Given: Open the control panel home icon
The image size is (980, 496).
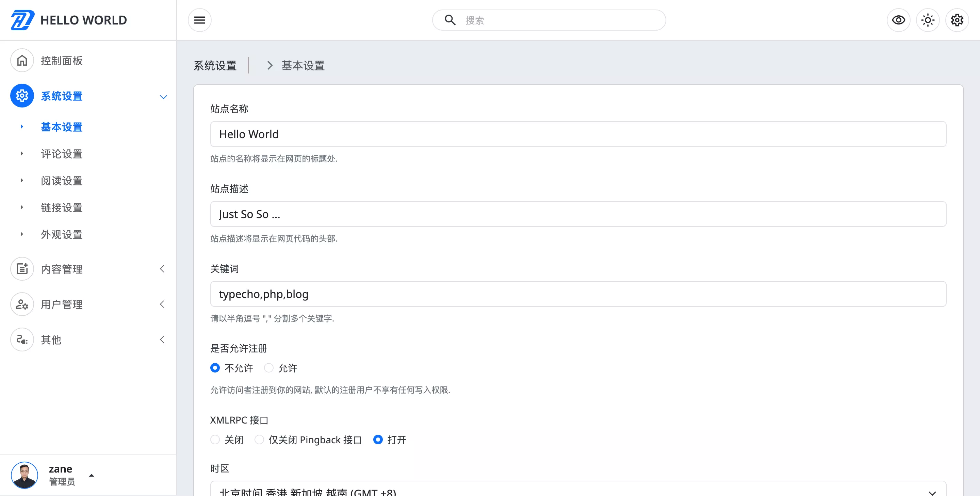Looking at the screenshot, I should (x=22, y=60).
